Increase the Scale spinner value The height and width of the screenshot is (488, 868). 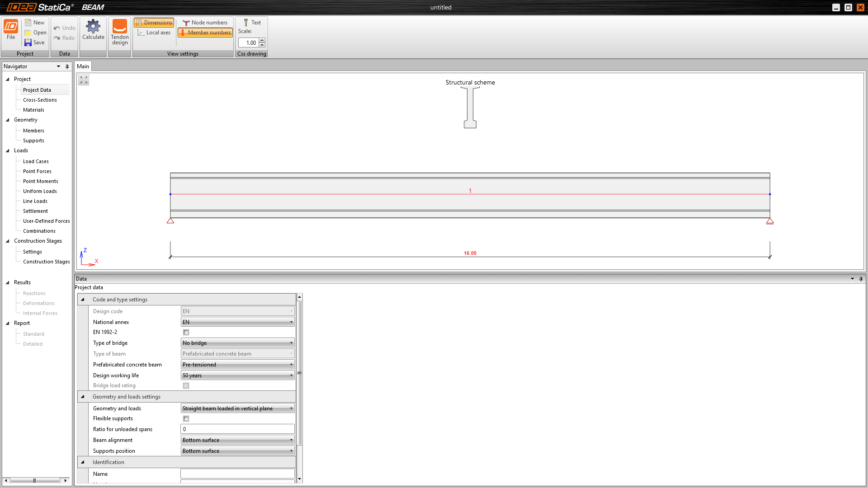point(262,40)
